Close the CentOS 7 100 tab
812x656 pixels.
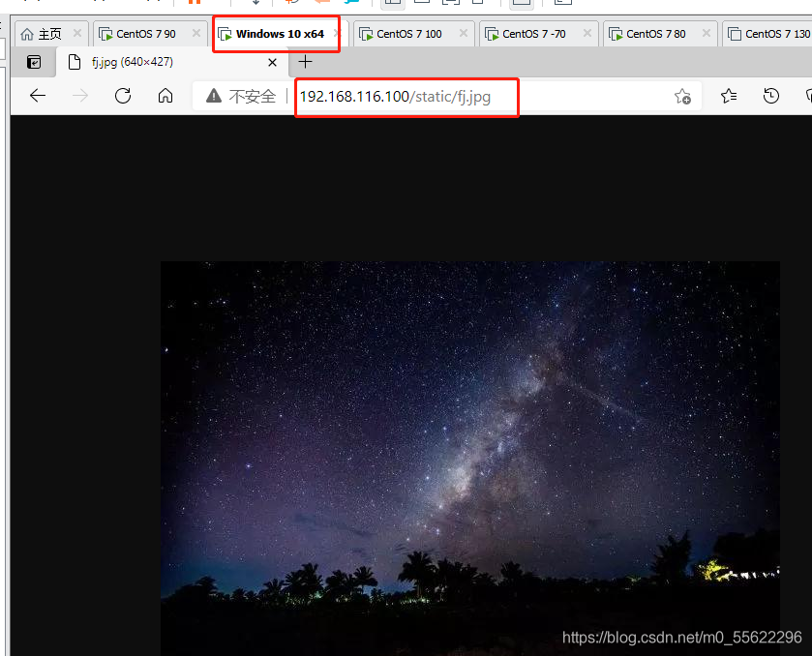464,34
